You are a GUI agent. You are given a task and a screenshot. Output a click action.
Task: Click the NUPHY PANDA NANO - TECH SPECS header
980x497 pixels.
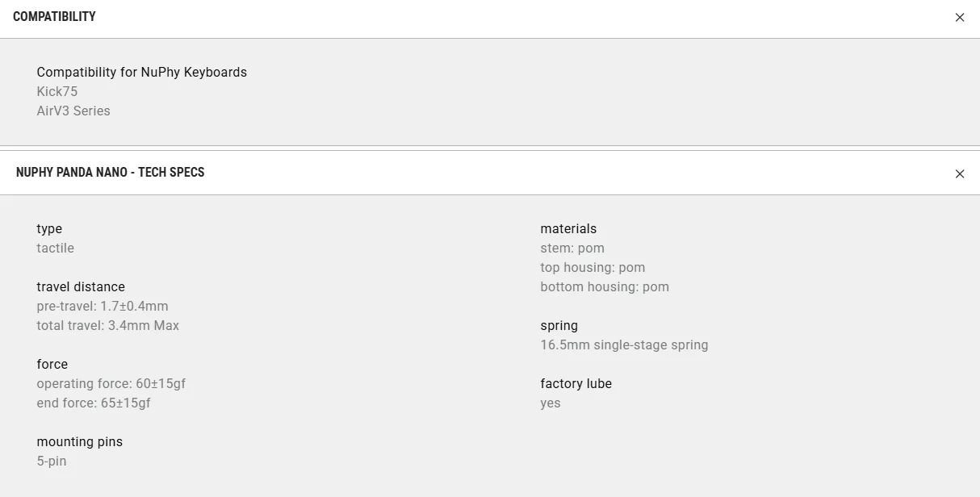(111, 173)
